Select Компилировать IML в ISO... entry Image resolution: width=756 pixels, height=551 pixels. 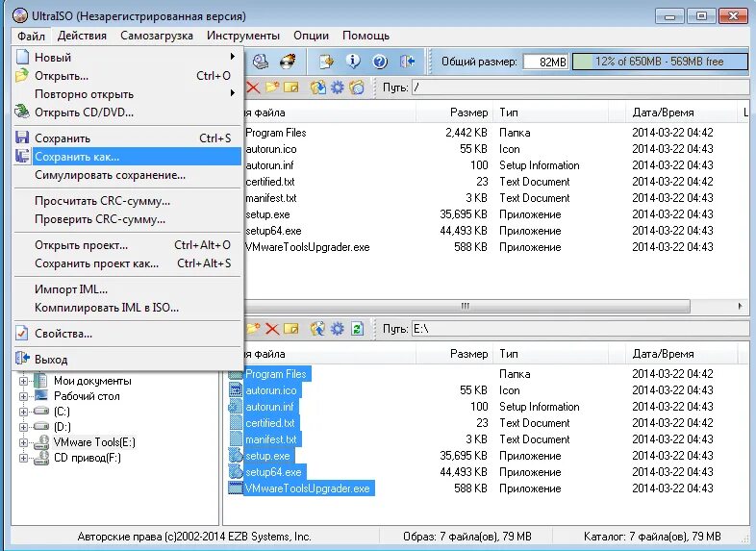click(127, 308)
